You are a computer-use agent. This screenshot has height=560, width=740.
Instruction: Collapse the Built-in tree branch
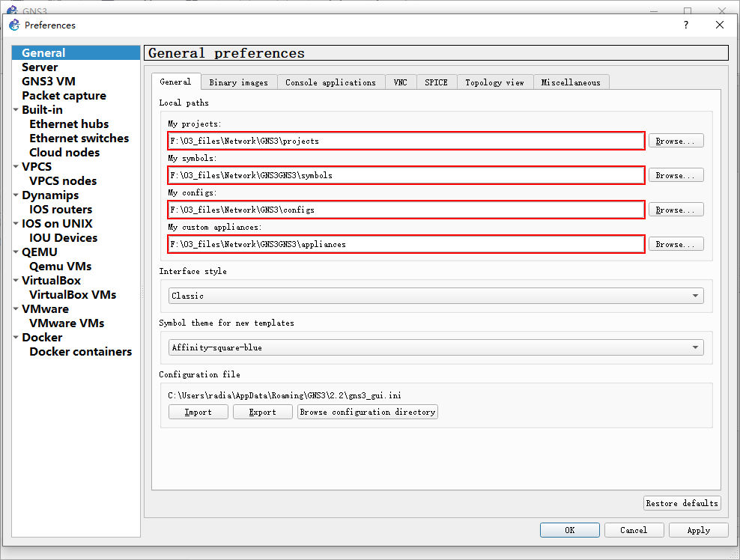pyautogui.click(x=16, y=109)
